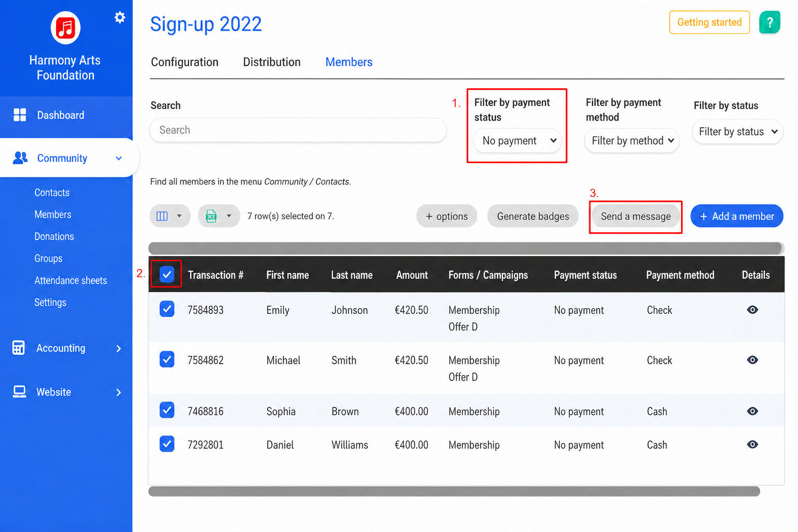Click the 7 row(s) selected text
This screenshot has height=532, width=798.
(x=290, y=216)
